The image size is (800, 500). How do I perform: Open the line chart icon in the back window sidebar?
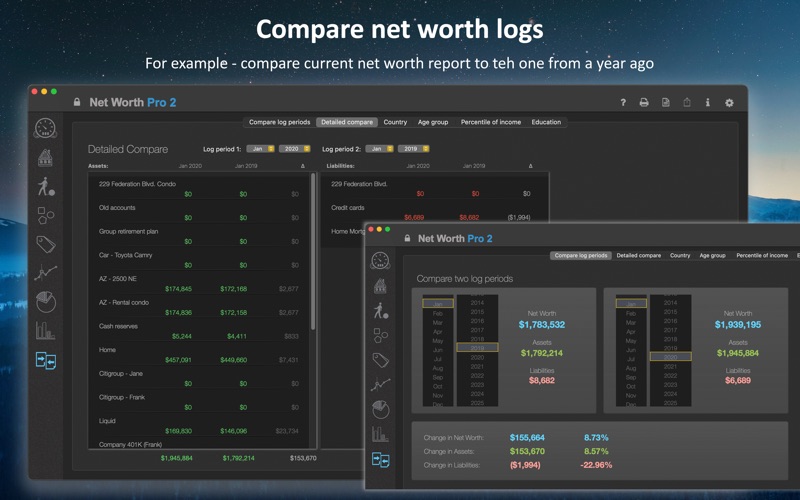45,273
